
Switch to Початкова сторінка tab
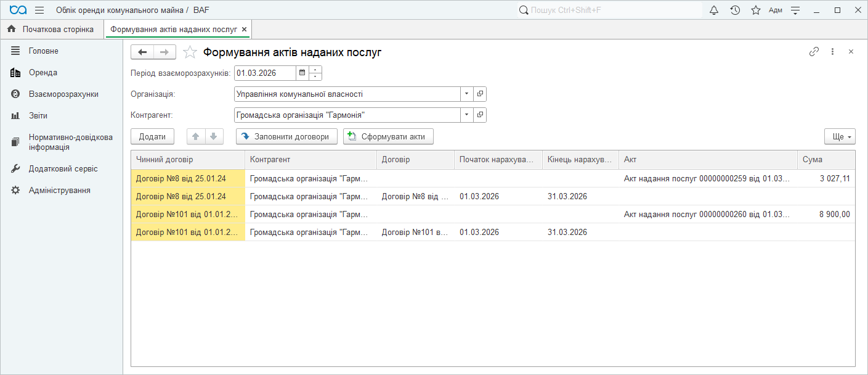click(52, 29)
